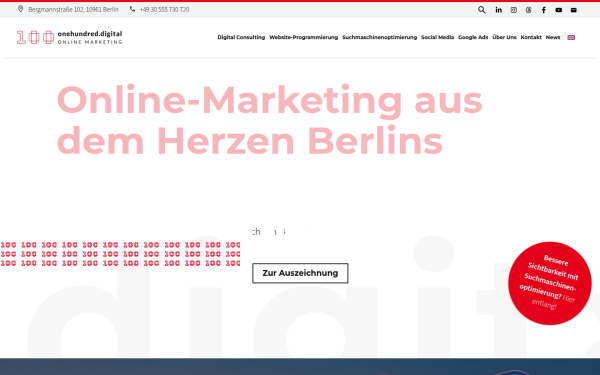The width and height of the screenshot is (600, 375).
Task: Click the Zur Auszeichnung button
Action: (300, 273)
